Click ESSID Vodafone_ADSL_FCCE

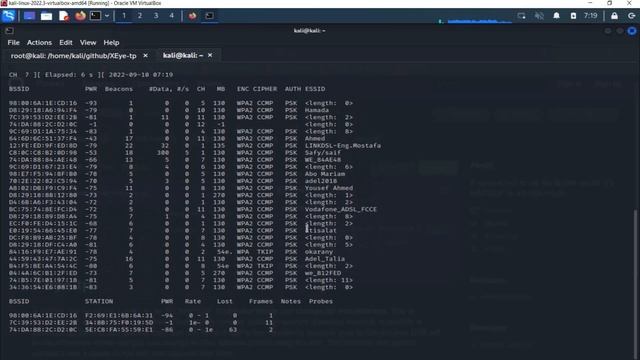click(341, 209)
